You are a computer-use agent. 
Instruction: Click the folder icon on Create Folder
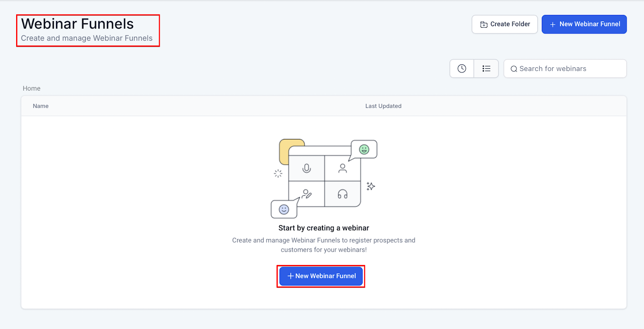click(484, 25)
